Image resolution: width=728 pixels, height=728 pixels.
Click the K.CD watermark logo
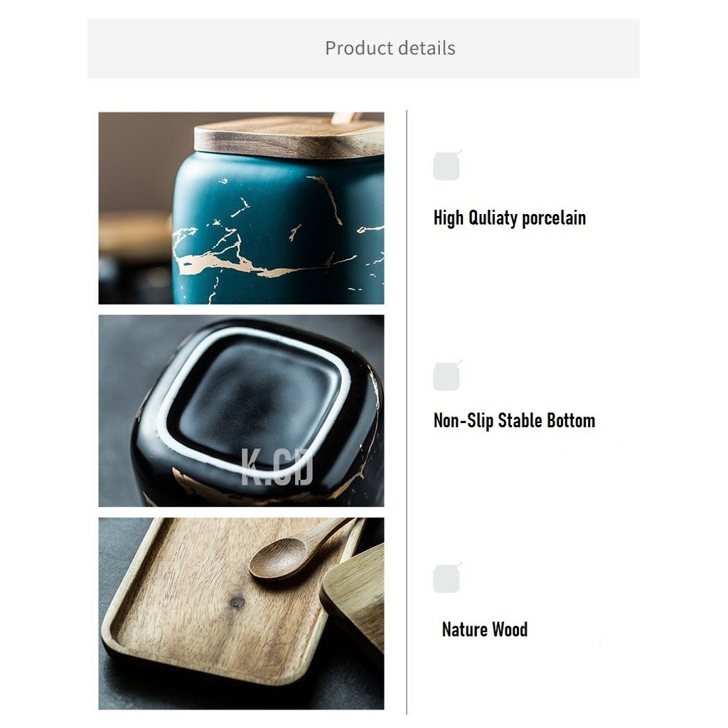[x=277, y=467]
